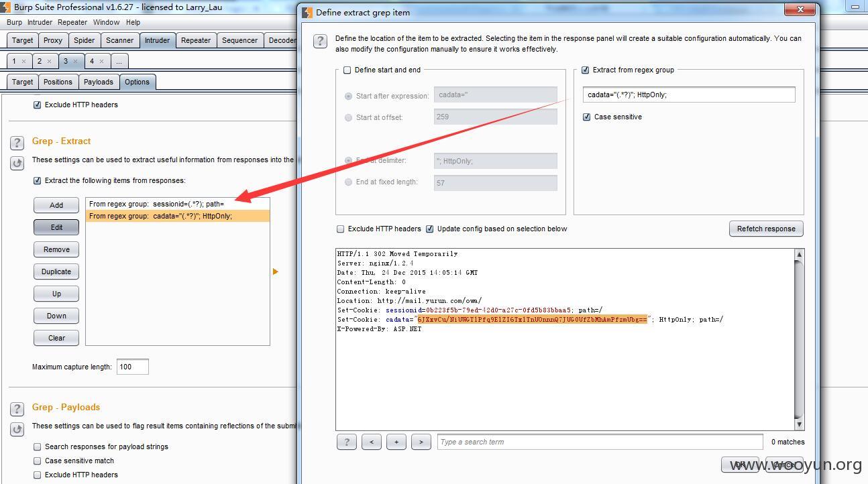Click the dialog help question-mark icon
Viewport: 868px width, 484px height.
(321, 41)
